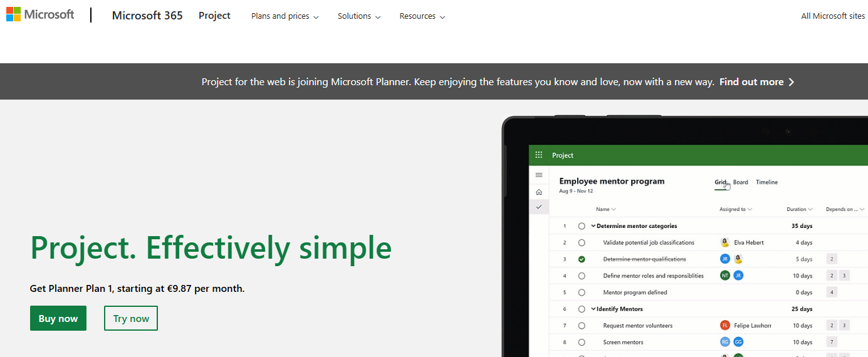Click the 25 days duration value
The image size is (868, 357).
tap(802, 309)
